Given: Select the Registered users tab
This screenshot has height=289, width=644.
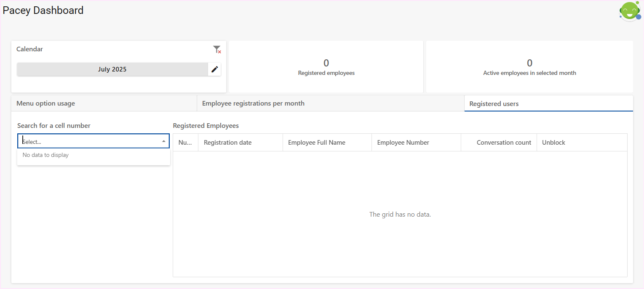Looking at the screenshot, I should click(494, 104).
